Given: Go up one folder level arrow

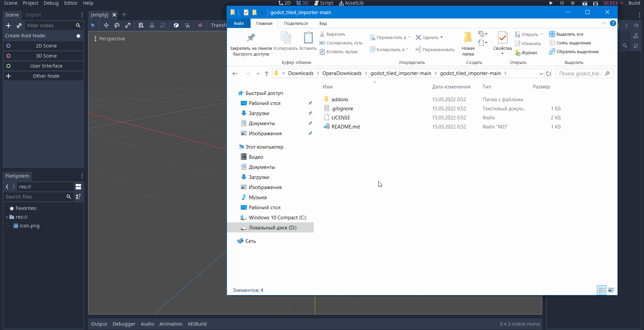Looking at the screenshot, I should (x=267, y=74).
